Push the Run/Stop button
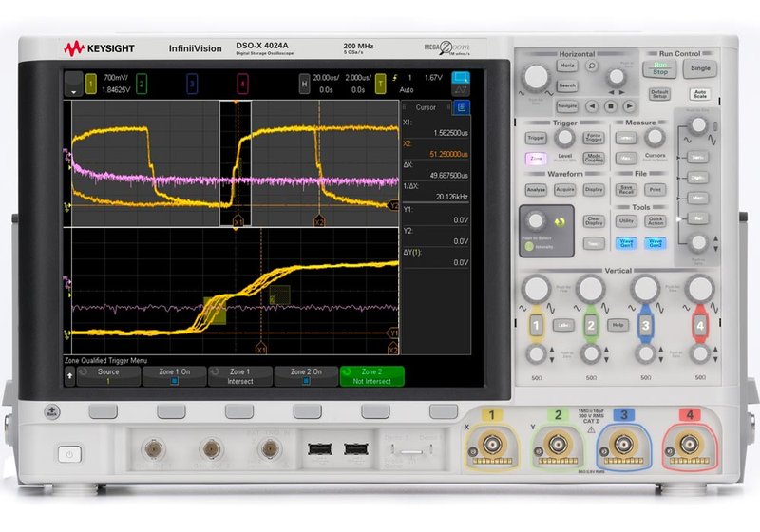 point(659,68)
